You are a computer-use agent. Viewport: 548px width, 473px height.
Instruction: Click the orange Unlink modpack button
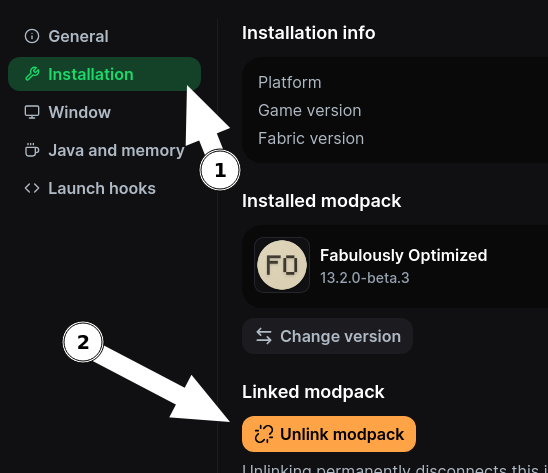point(329,434)
